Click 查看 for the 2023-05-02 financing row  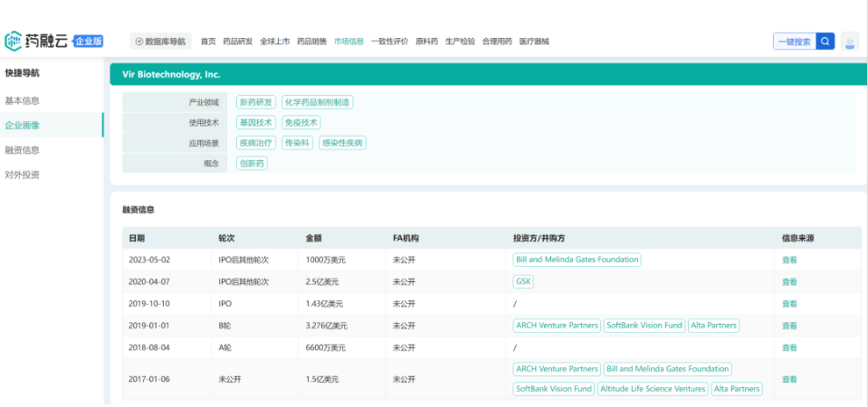(x=789, y=260)
